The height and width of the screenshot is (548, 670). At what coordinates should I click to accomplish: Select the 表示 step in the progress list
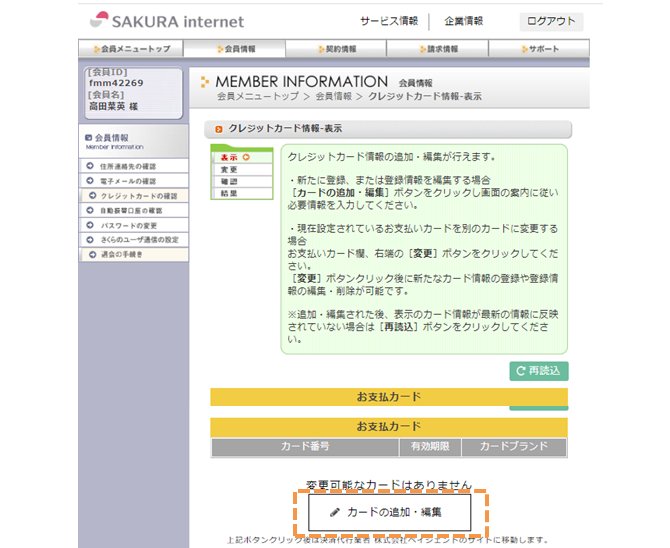coord(242,157)
